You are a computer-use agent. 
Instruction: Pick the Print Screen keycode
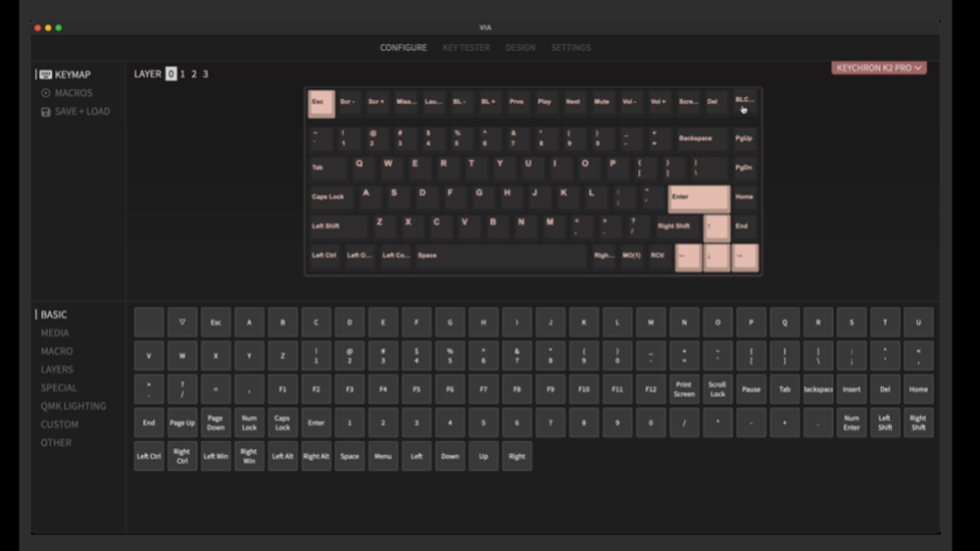[x=684, y=389]
